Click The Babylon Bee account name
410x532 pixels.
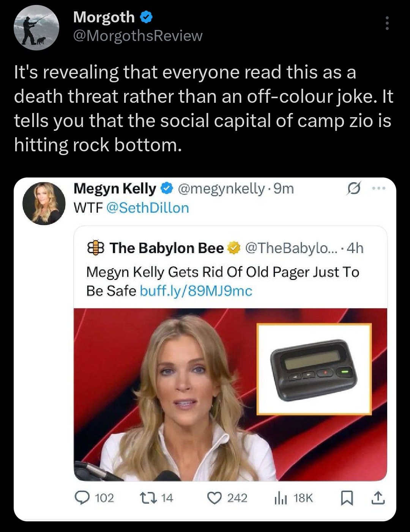[x=166, y=248]
